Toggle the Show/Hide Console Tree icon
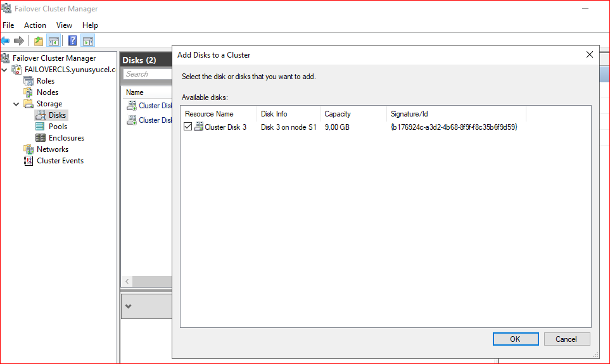 tap(54, 41)
